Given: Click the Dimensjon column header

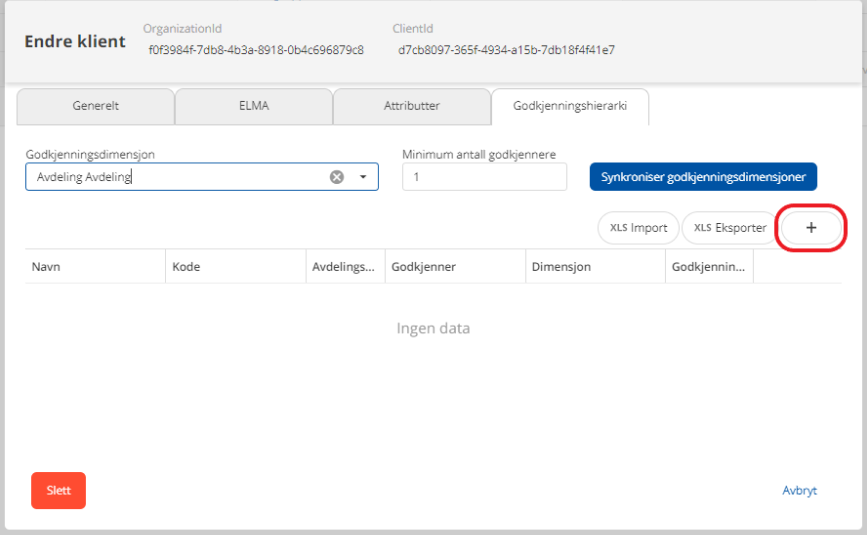Looking at the screenshot, I should coord(595,267).
